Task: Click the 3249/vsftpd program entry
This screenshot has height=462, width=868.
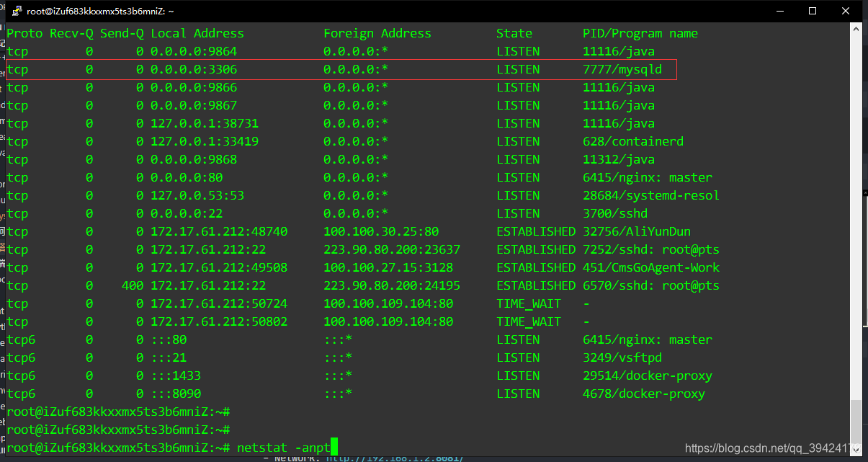Action: pyautogui.click(x=622, y=357)
